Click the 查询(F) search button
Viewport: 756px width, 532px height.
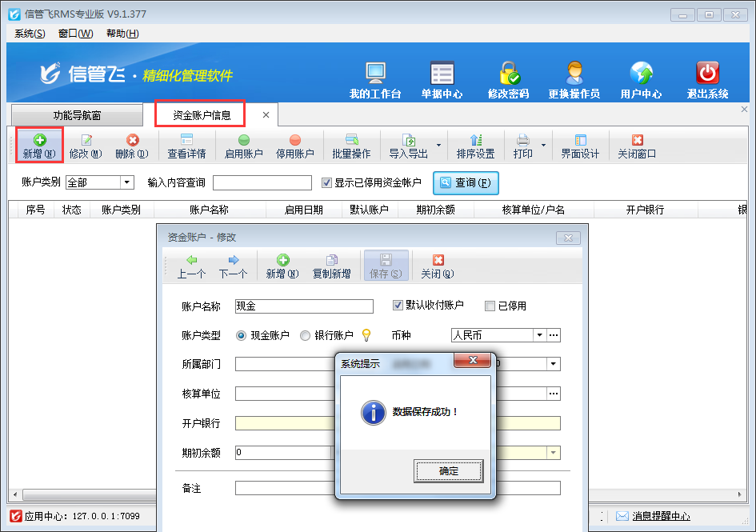[466, 182]
